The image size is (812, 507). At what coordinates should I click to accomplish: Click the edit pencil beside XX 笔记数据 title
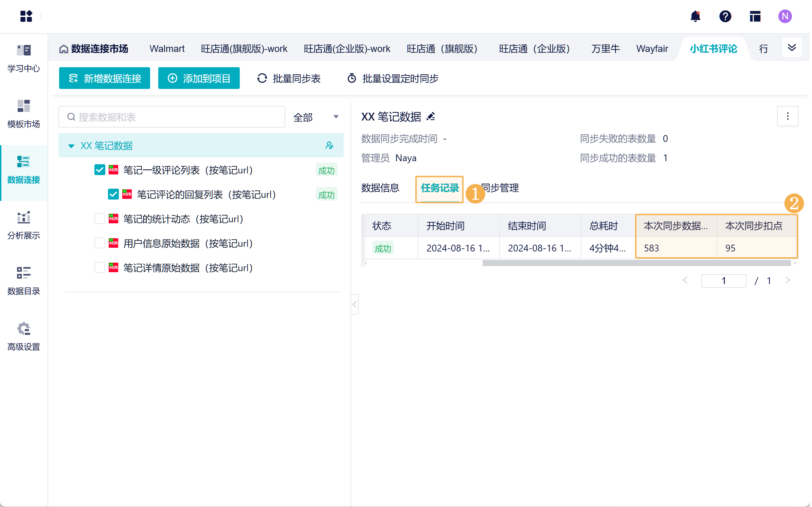[x=431, y=117]
